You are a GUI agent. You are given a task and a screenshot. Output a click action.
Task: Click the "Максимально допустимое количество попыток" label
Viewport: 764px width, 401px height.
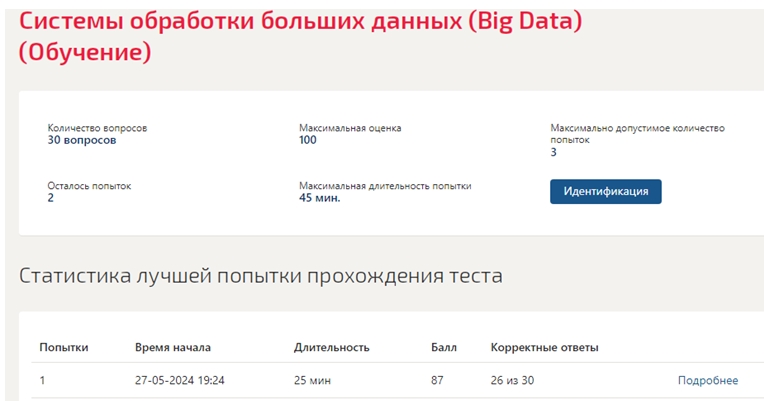coord(637,134)
